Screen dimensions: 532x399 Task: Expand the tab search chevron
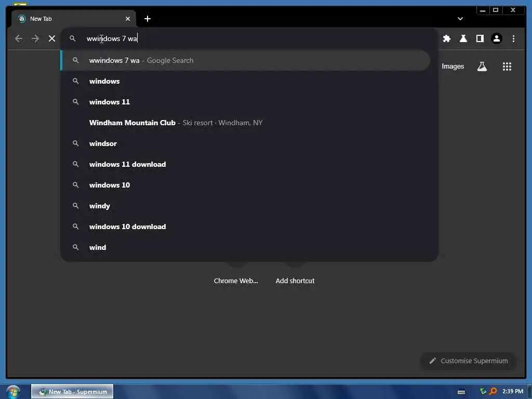coord(460,19)
